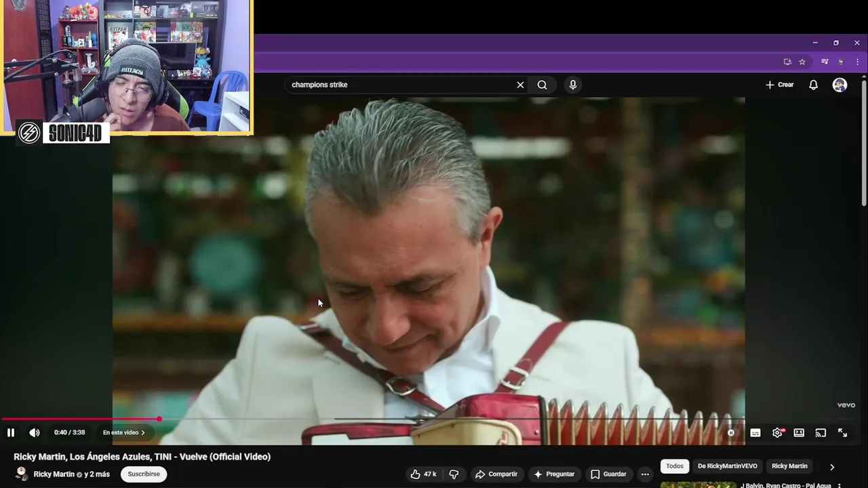This screenshot has width=868, height=488.
Task: Select the 'De RickyMartinVEVO' chip
Action: 728,466
